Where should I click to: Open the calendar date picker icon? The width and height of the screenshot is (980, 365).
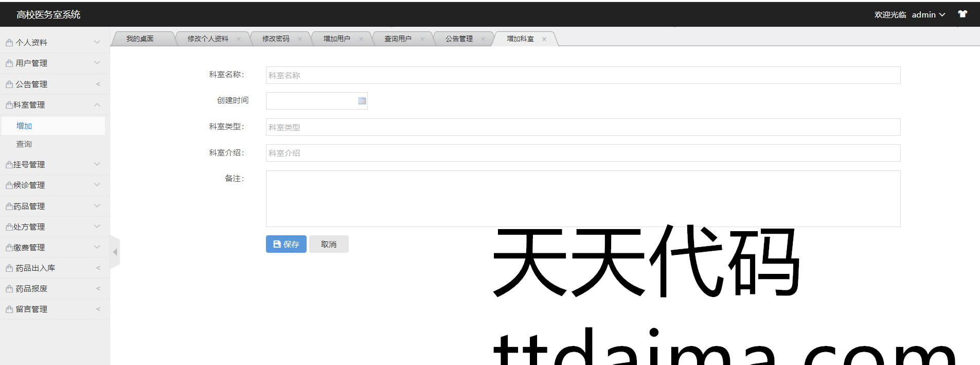[x=362, y=101]
